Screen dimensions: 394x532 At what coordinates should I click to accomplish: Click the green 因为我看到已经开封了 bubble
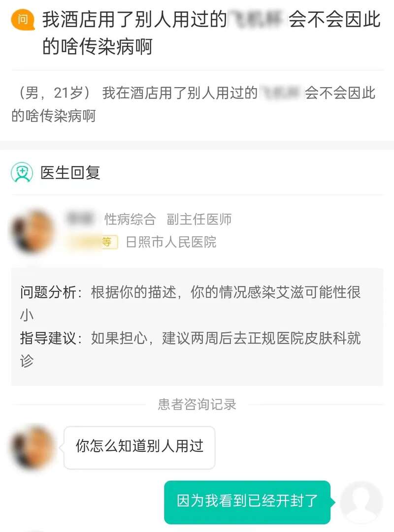(x=248, y=502)
